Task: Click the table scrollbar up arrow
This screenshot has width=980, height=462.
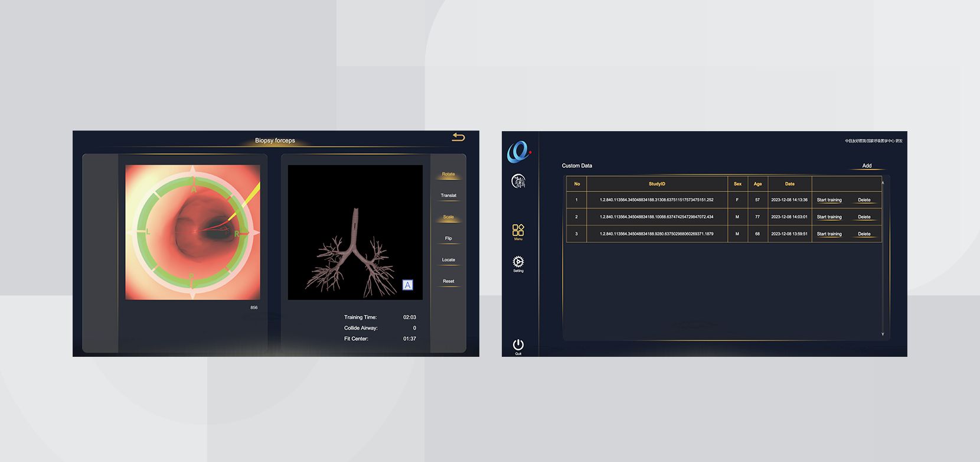Action: coord(883,183)
